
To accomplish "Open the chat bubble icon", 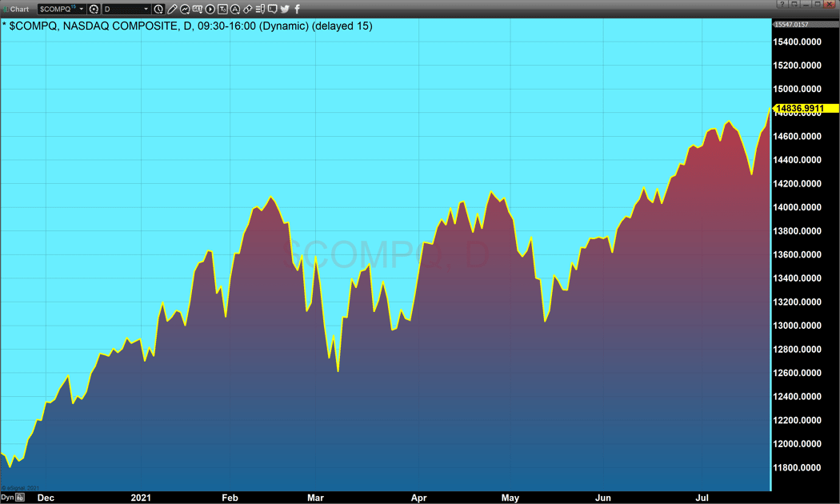I will click(x=272, y=9).
